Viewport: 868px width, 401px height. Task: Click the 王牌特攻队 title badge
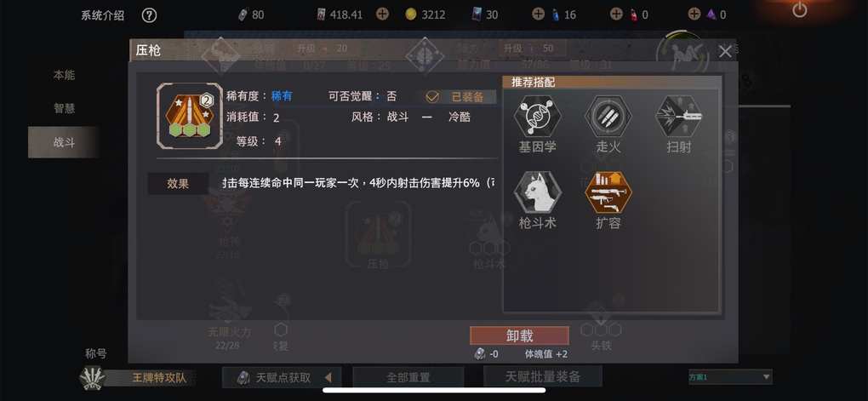tap(139, 378)
